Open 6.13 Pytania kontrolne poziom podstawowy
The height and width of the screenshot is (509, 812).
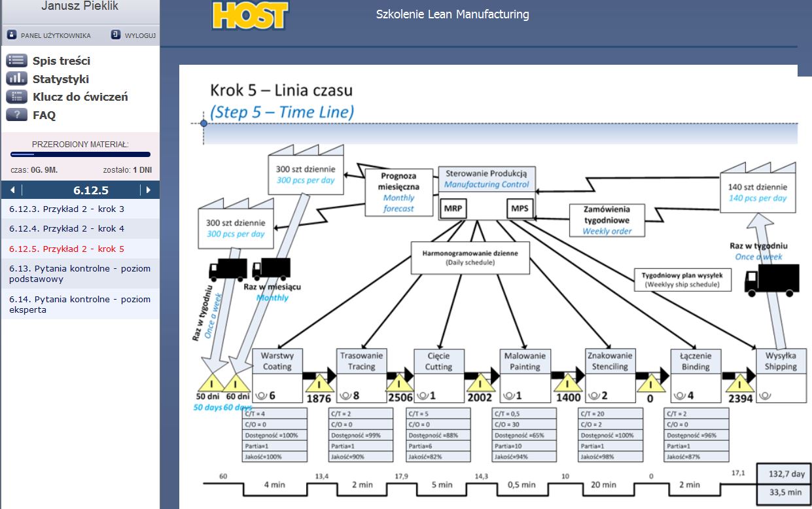pos(80,273)
